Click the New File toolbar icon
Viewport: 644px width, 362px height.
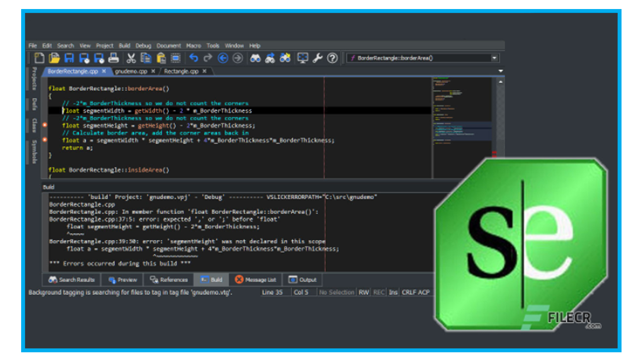[x=39, y=58]
